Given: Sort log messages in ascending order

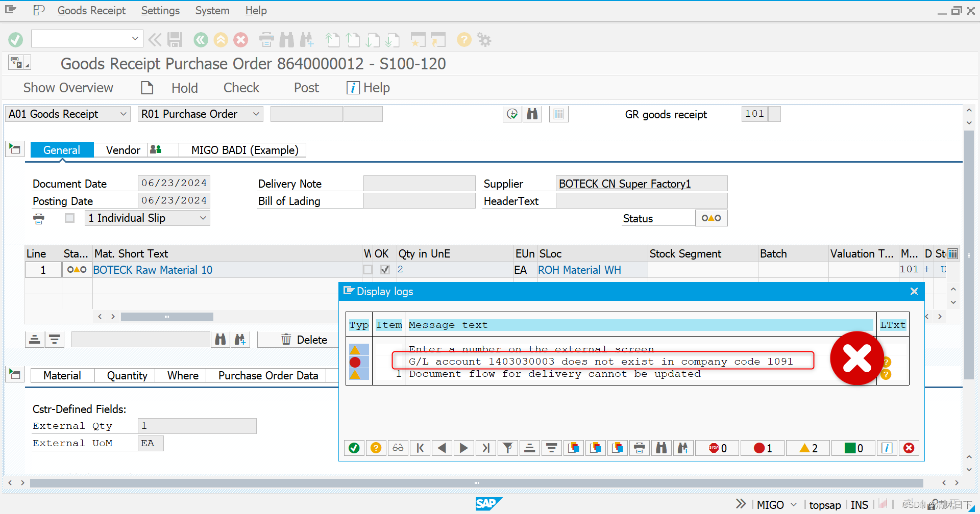Looking at the screenshot, I should click(530, 448).
